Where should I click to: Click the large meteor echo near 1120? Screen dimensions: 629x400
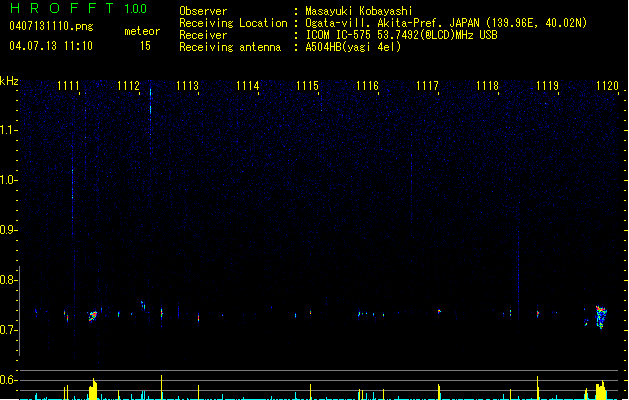pos(601,317)
